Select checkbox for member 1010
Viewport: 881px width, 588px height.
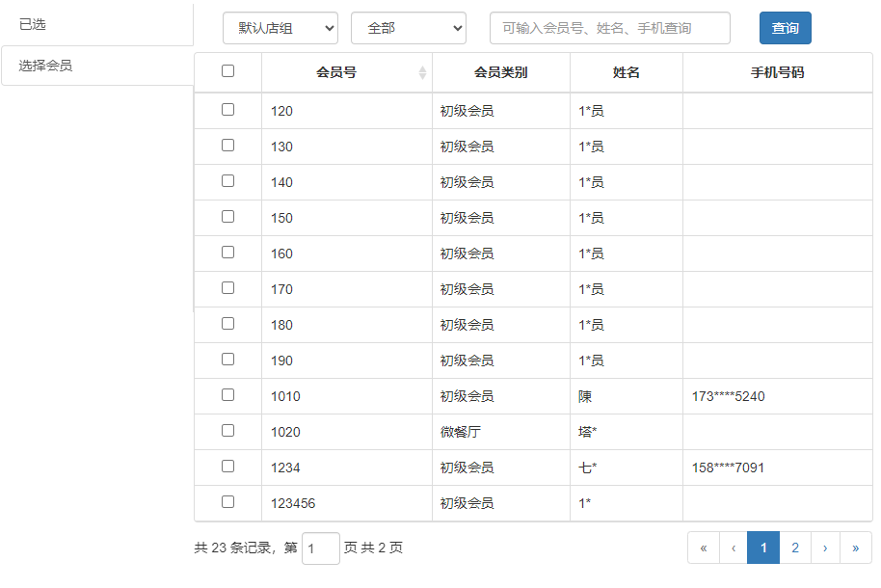click(x=227, y=394)
